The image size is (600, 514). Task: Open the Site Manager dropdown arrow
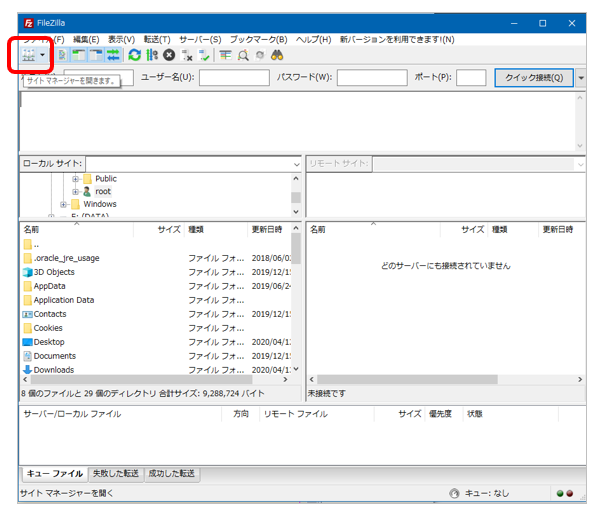point(42,55)
